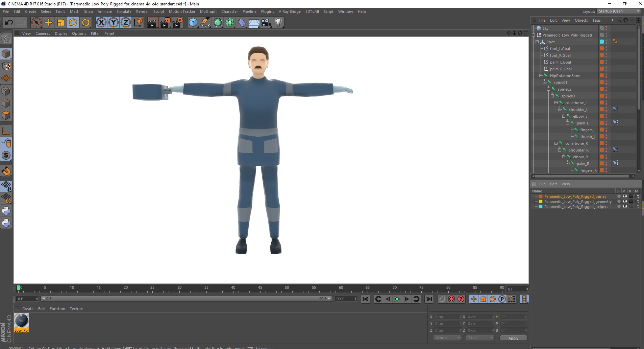
Task: Toggle solo for Paramedic_Low_Poly_Rigged_bones layer
Action: [619, 196]
